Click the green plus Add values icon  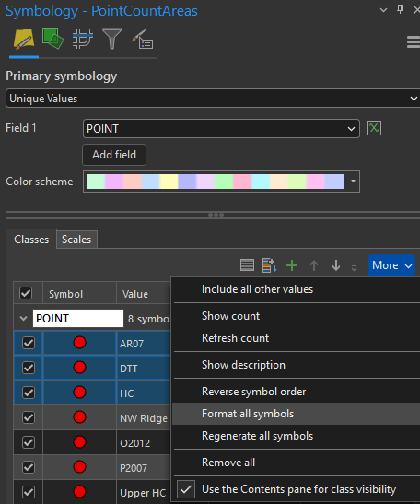pyautogui.click(x=292, y=265)
